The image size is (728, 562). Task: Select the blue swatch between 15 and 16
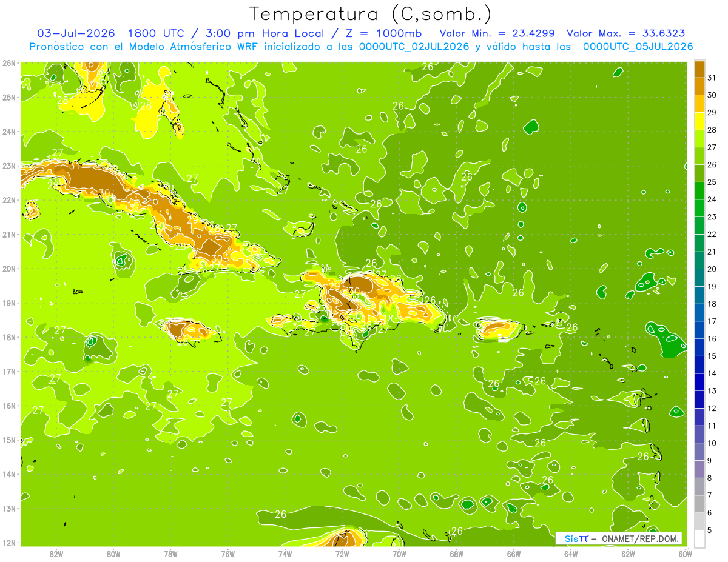700,347
